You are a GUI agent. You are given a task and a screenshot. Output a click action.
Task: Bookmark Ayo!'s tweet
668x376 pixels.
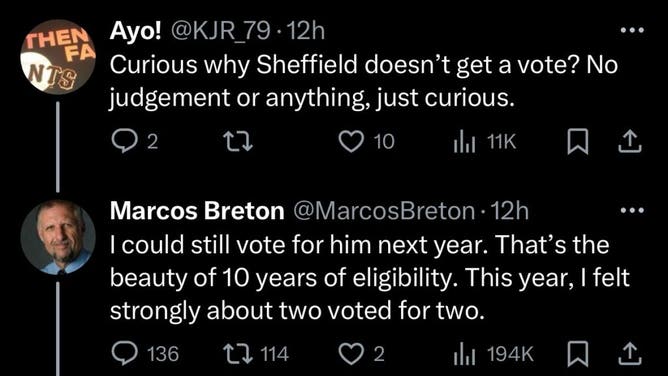[x=578, y=142]
